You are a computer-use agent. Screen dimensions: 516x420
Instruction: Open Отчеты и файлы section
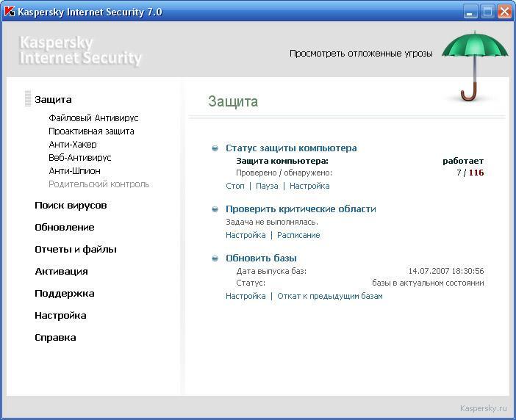click(x=76, y=250)
